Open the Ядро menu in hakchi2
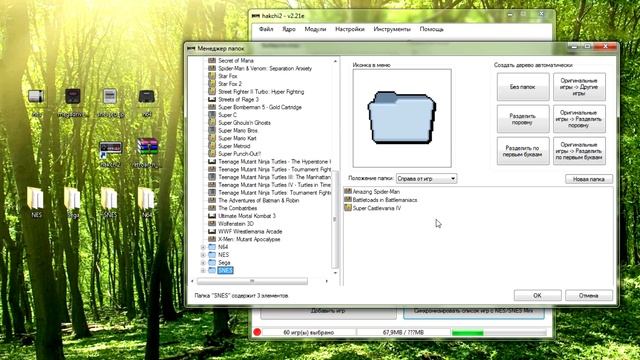 point(289,29)
